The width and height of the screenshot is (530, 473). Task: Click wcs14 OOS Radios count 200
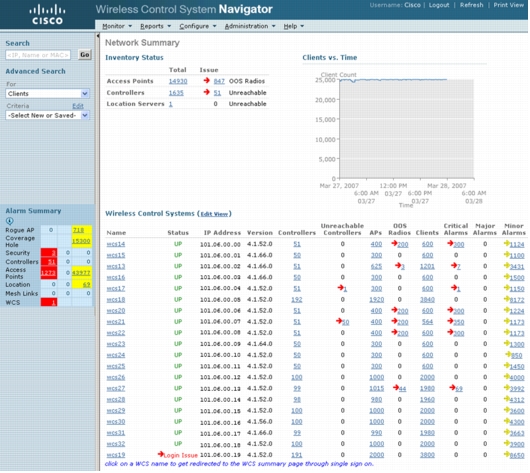(x=403, y=245)
